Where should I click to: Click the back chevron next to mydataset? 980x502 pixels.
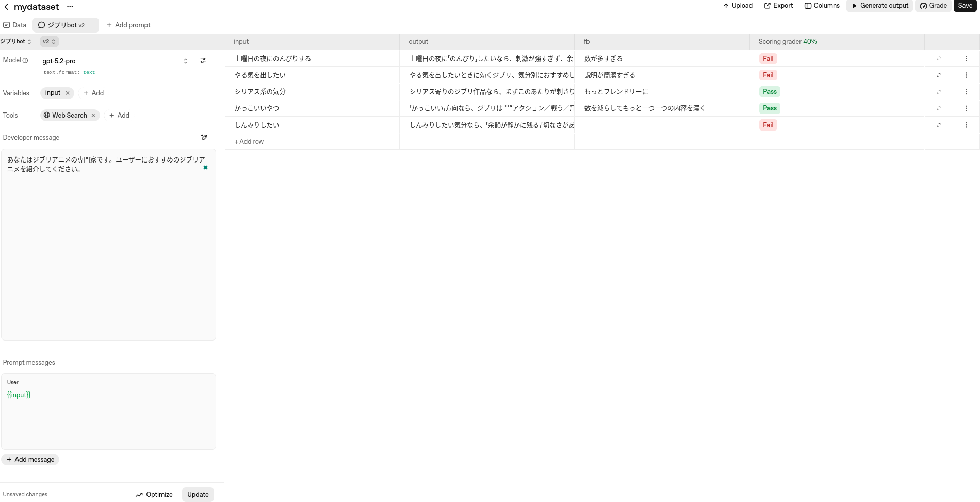point(6,7)
